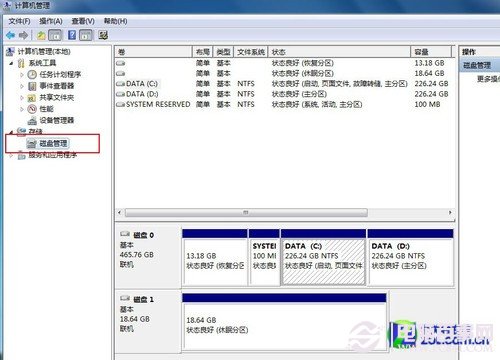Select the 磁盘 1 disk label
500x360 pixels.
pyautogui.click(x=143, y=300)
